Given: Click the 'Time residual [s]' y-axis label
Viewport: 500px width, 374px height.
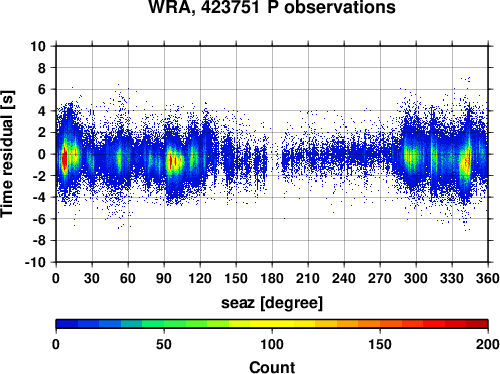Looking at the screenshot, I should click(8, 154).
